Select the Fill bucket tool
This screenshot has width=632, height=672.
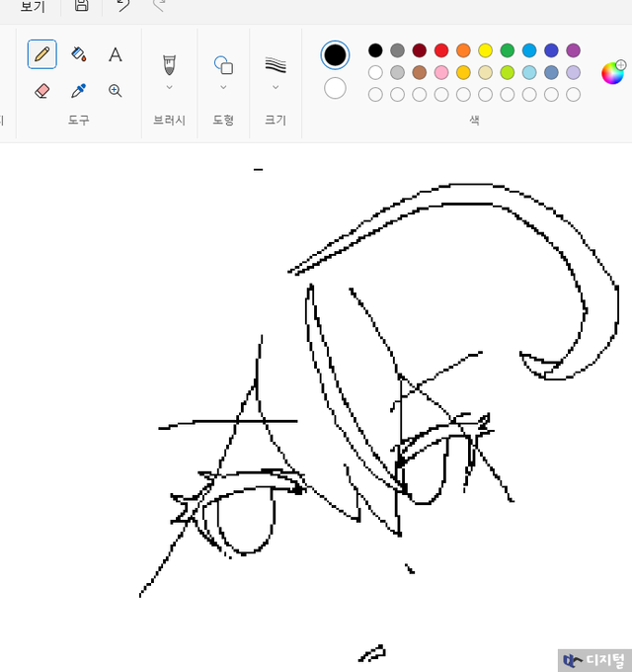[x=79, y=54]
